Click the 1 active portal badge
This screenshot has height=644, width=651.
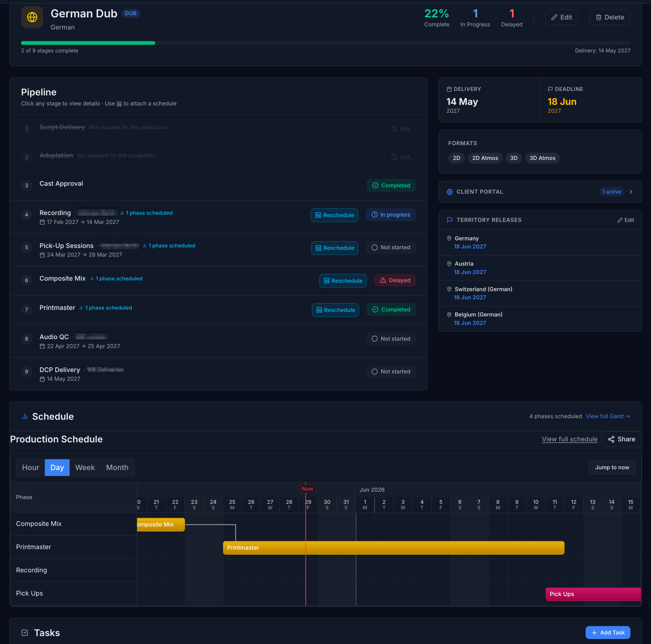(611, 192)
